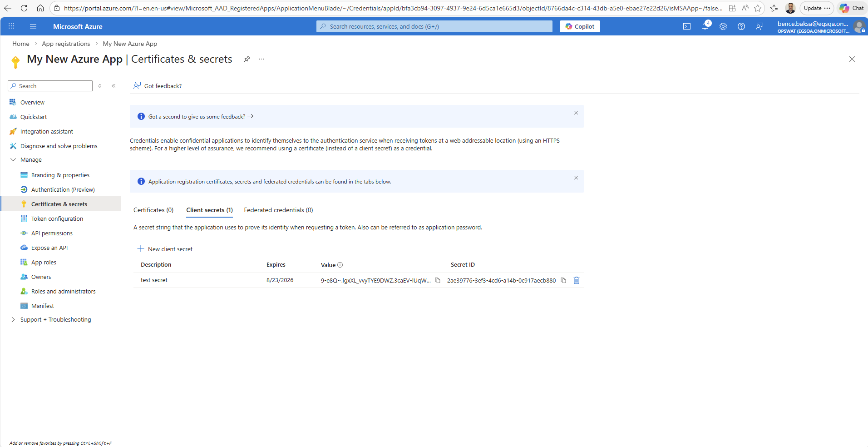Go to App registrations breadcrumb

(x=66, y=44)
